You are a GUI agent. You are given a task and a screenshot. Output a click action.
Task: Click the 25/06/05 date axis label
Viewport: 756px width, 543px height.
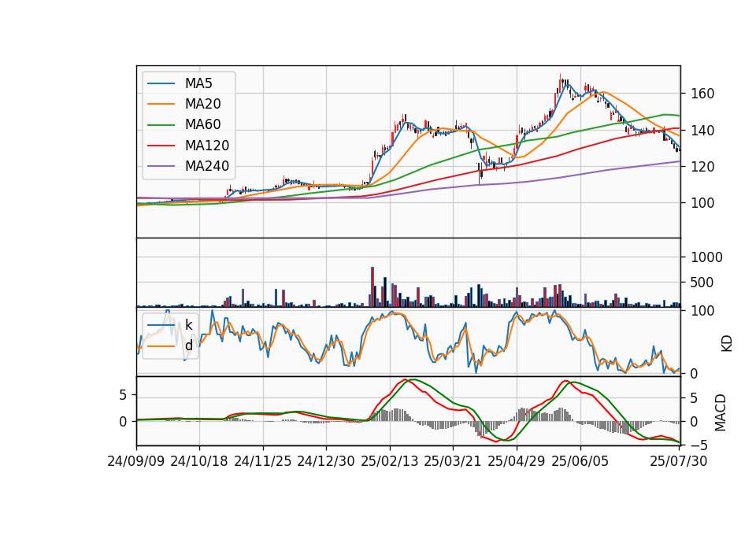point(580,461)
